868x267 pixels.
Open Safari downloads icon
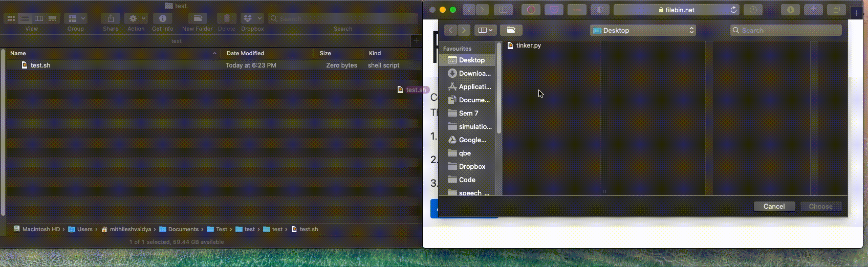pyautogui.click(x=790, y=10)
